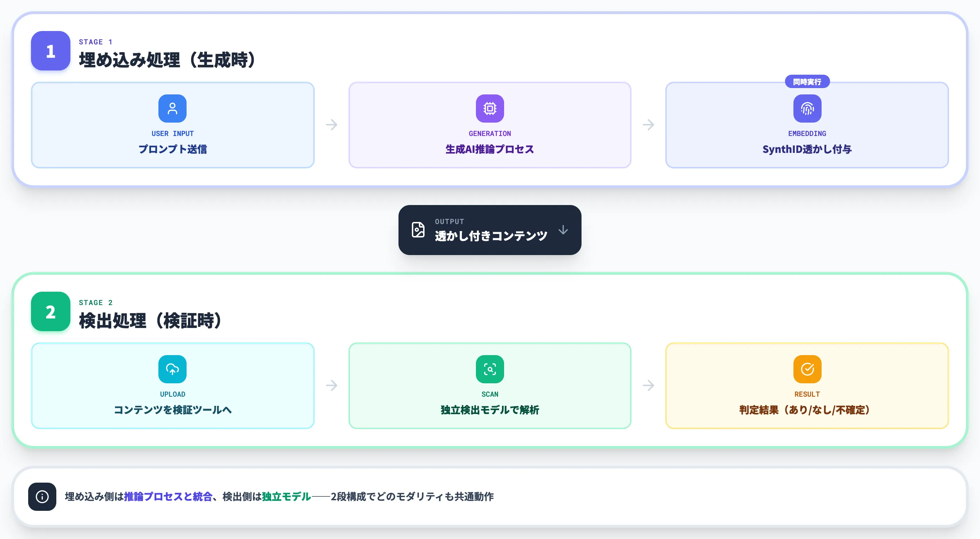
Task: Click the 2段構成でどのモダリティも共通動作 text
Action: (x=412, y=496)
